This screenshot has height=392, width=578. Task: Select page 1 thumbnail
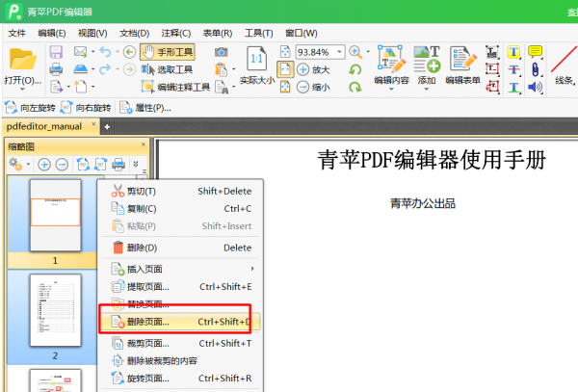click(55, 215)
